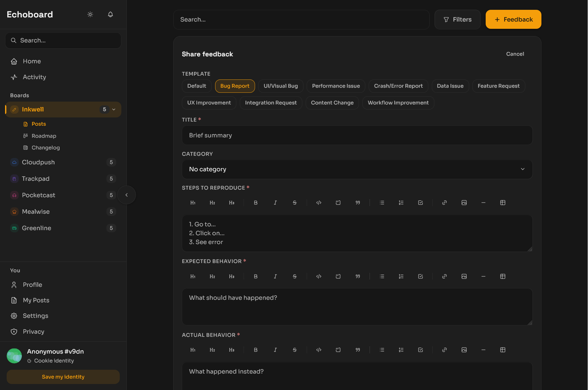Screen dimensions: 588x390
Task: Switch to the Default template
Action: (196, 86)
